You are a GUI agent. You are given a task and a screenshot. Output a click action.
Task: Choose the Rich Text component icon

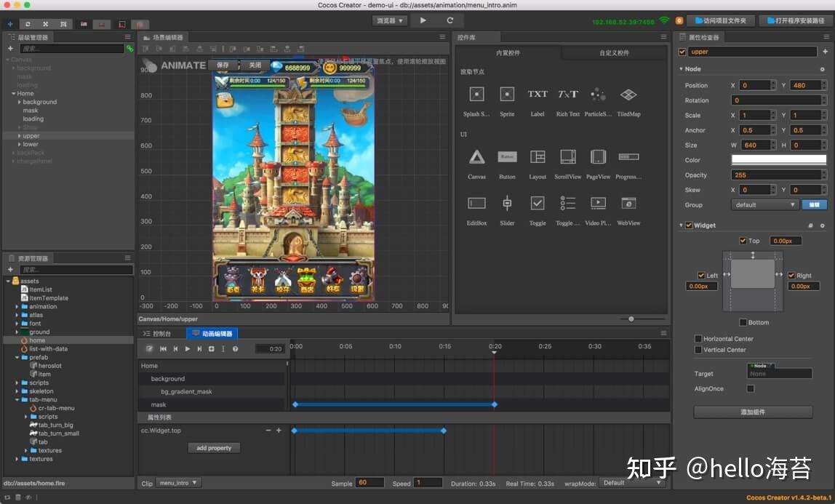tap(567, 95)
